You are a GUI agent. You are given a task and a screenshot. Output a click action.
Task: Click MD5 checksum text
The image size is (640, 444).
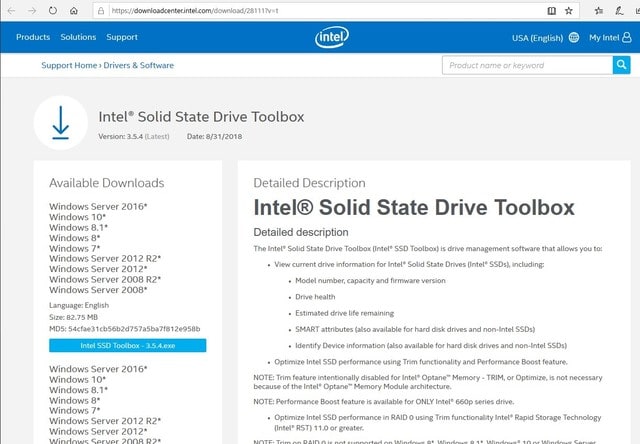pyautogui.click(x=124, y=329)
